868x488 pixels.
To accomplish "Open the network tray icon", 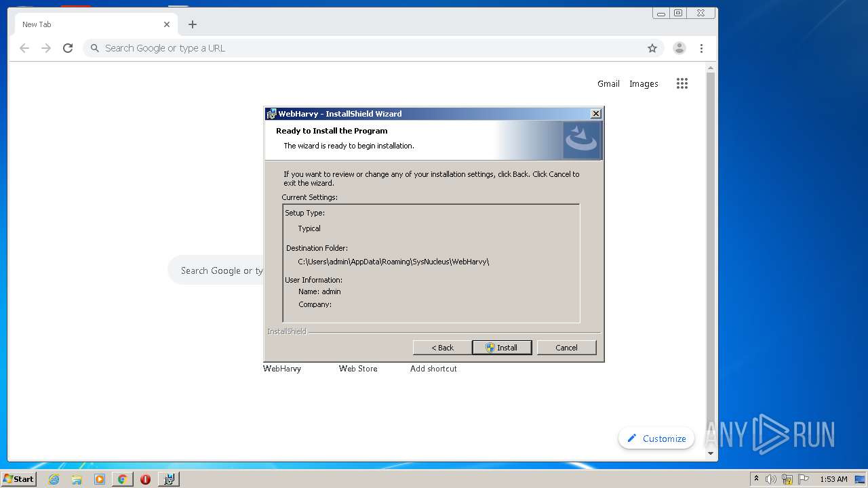I will (x=787, y=479).
